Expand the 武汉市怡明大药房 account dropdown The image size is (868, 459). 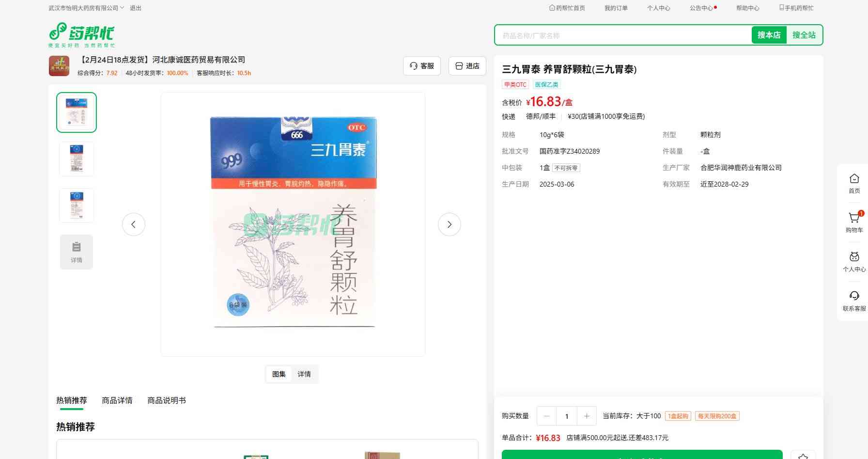click(x=86, y=8)
